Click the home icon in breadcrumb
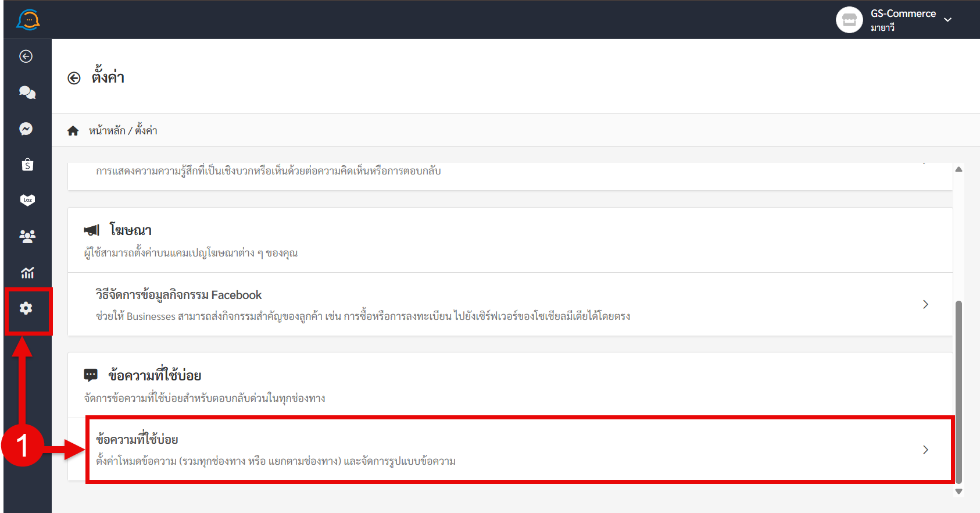This screenshot has width=980, height=513. pyautogui.click(x=73, y=131)
